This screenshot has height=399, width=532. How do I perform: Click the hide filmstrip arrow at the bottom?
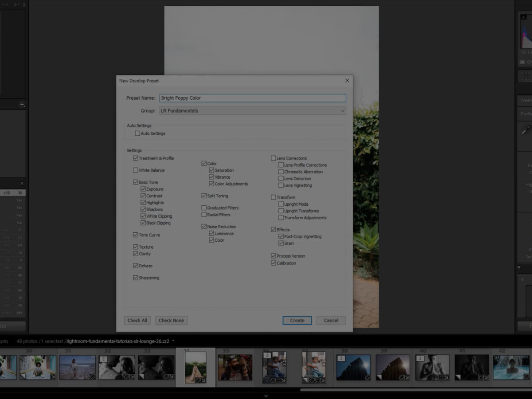tap(266, 396)
